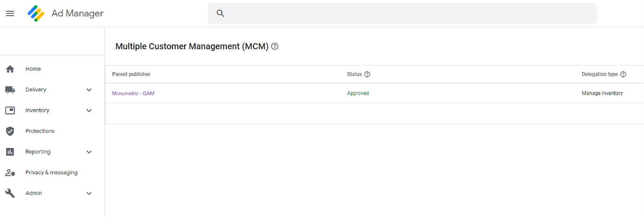Screen dimensions: 644x217
Task: Expand the Delivery menu chevron
Action: pos(89,90)
